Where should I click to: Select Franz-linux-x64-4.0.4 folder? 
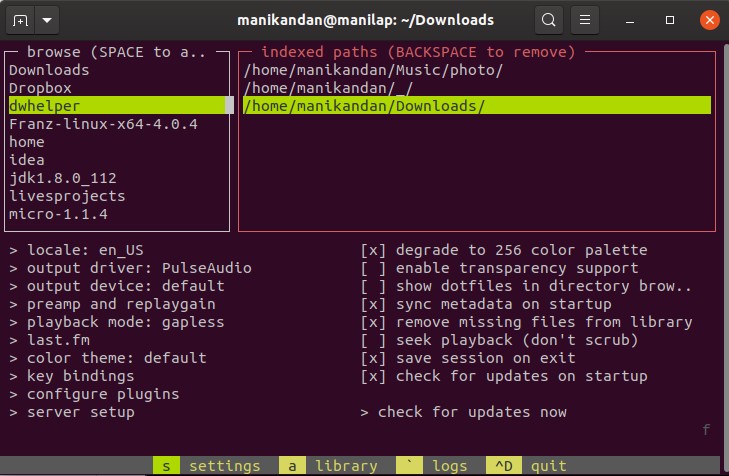[x=117, y=124]
